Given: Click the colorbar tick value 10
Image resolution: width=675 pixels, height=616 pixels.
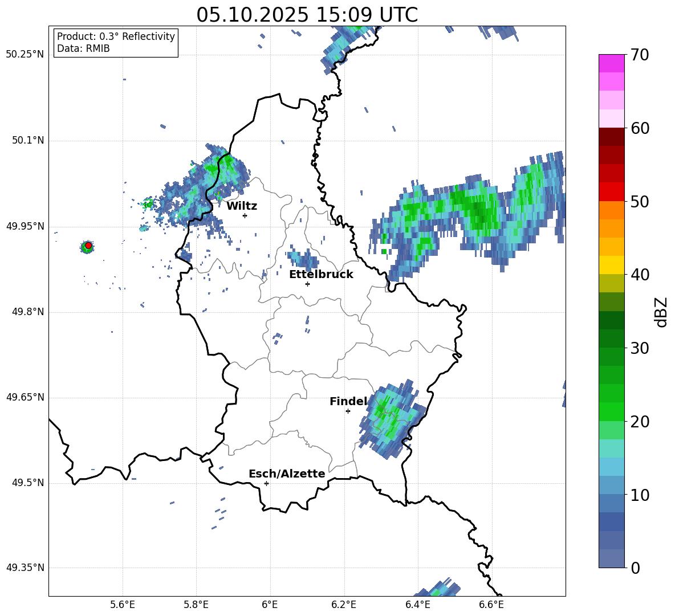Looking at the screenshot, I should (640, 495).
